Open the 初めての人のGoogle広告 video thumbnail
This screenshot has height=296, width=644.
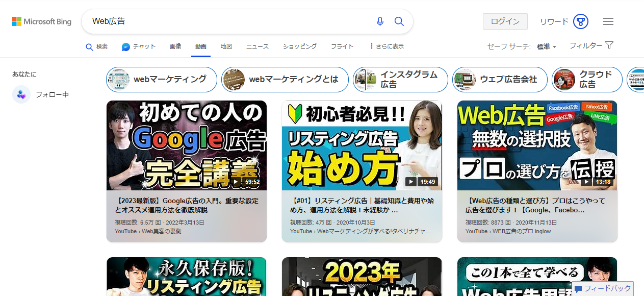187,145
